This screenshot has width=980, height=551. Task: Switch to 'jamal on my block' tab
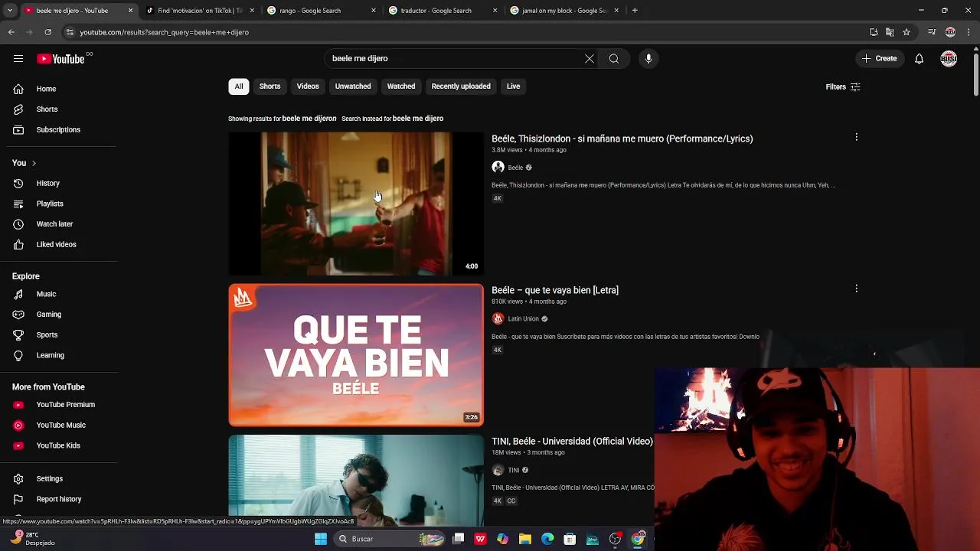[564, 11]
